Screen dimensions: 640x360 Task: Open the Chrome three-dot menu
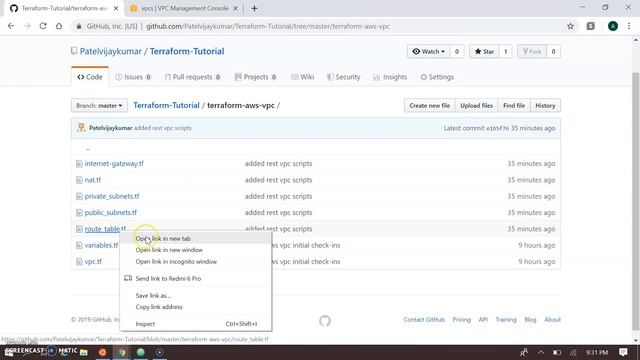tap(629, 26)
